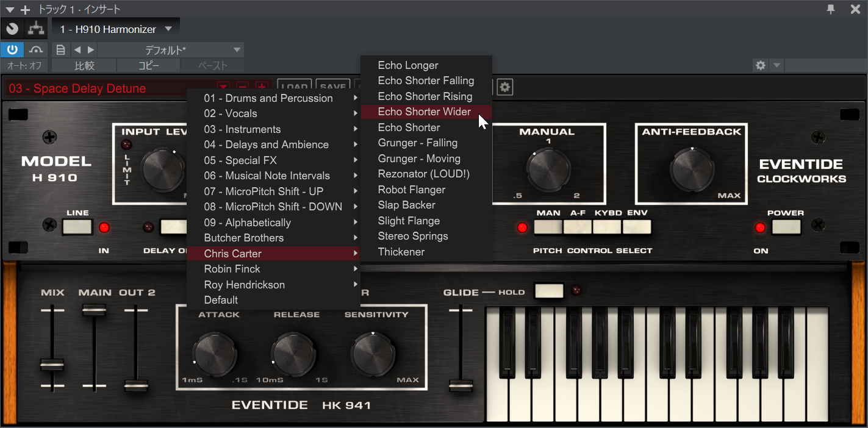Click the 比較 compare button

[x=84, y=66]
